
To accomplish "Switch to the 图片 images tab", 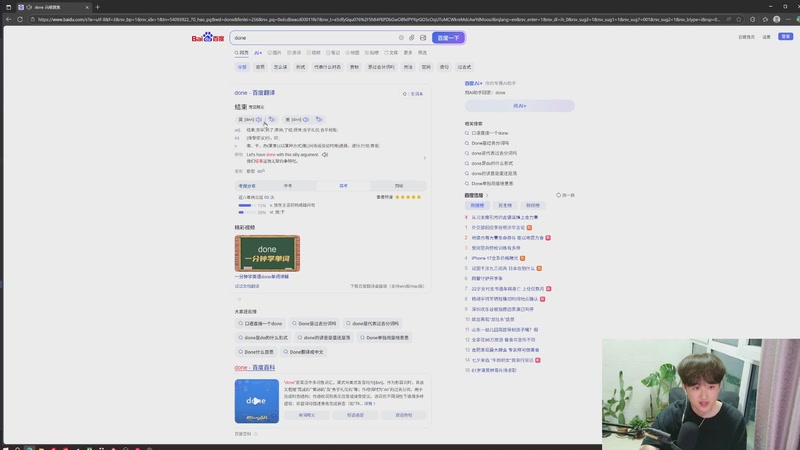I will point(274,53).
